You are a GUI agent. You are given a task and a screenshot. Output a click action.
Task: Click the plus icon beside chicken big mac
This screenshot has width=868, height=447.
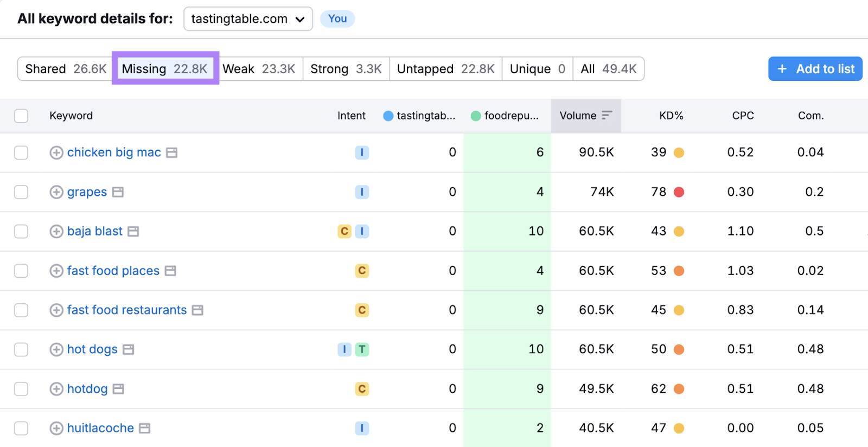(56, 153)
